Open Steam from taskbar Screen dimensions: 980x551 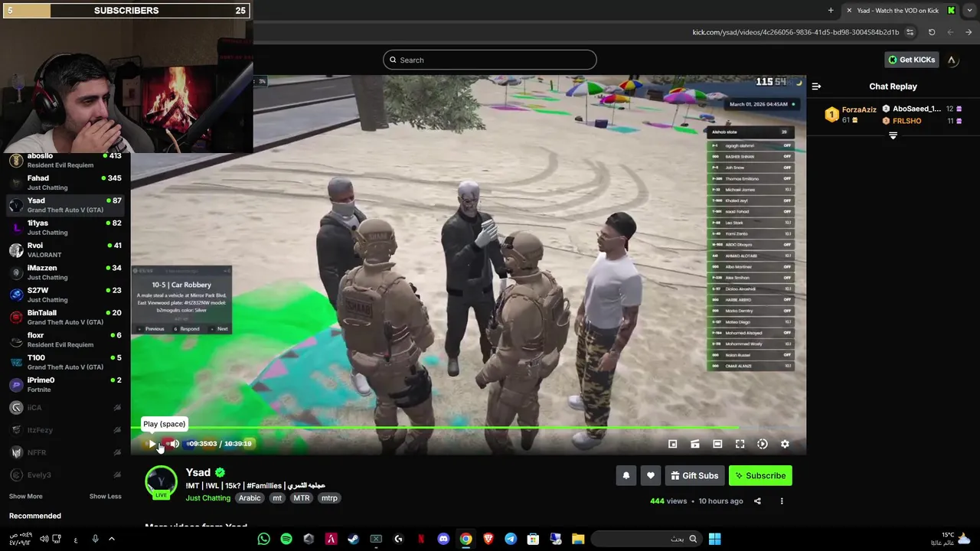pyautogui.click(x=353, y=539)
